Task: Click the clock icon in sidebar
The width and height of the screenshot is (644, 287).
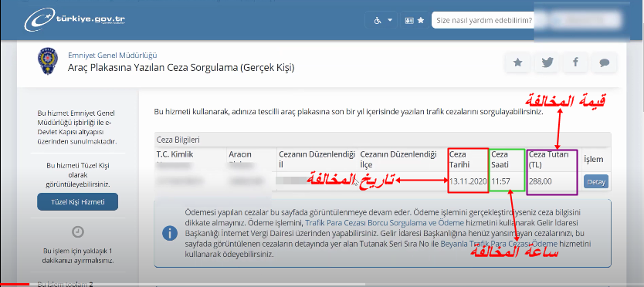Action: coord(78,232)
